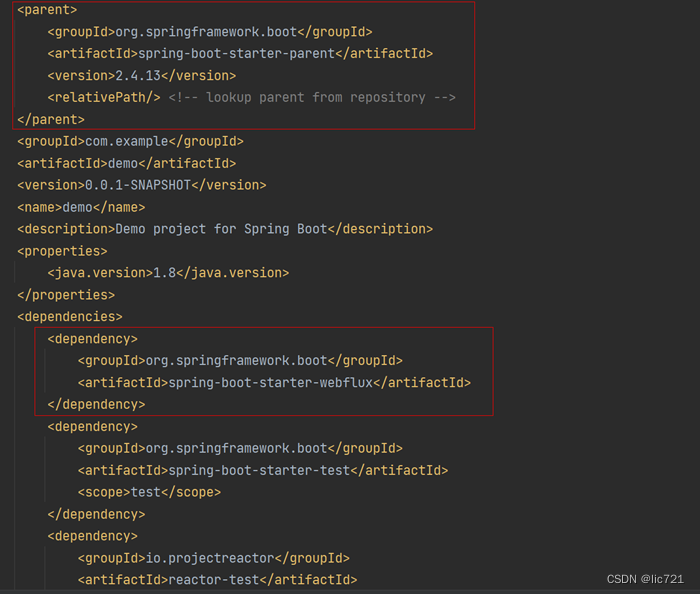
Task: Click the relativePath lookup comment line
Action: [251, 97]
